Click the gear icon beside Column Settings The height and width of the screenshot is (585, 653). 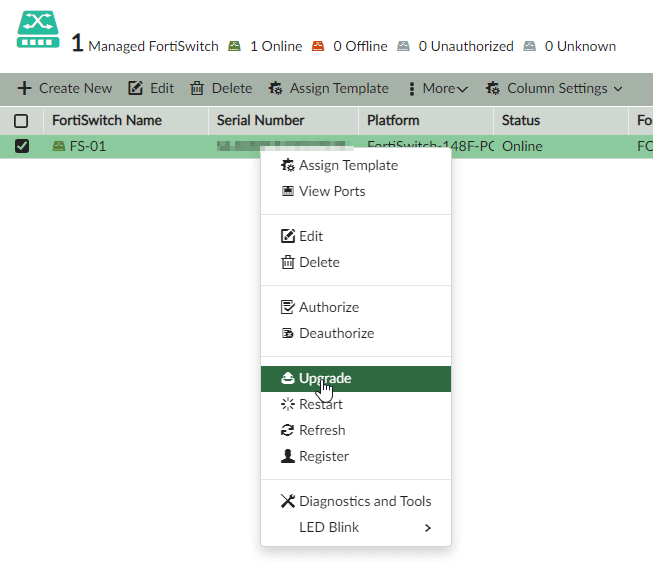(x=493, y=88)
